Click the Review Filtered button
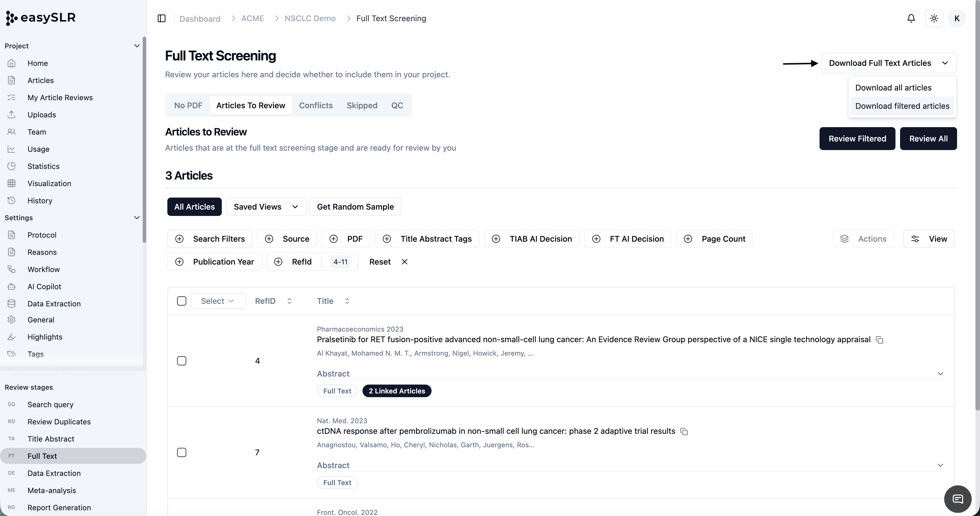This screenshot has width=980, height=516. point(857,138)
